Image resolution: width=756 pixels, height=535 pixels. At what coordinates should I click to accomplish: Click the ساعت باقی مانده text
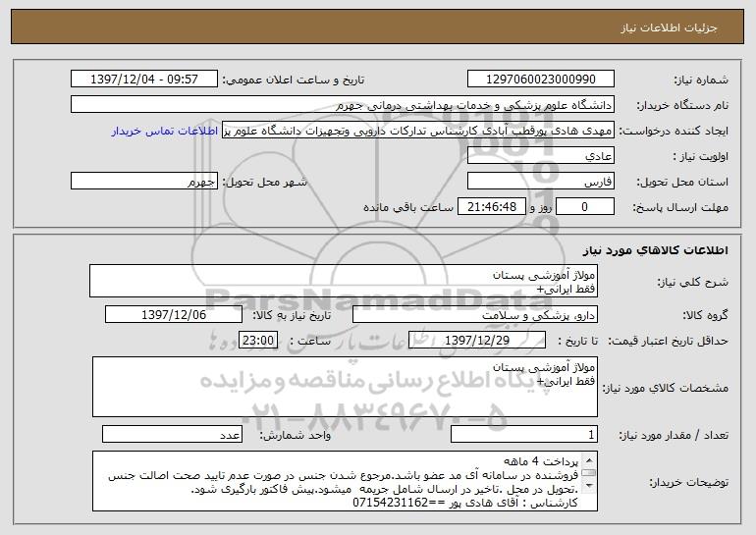coord(407,207)
